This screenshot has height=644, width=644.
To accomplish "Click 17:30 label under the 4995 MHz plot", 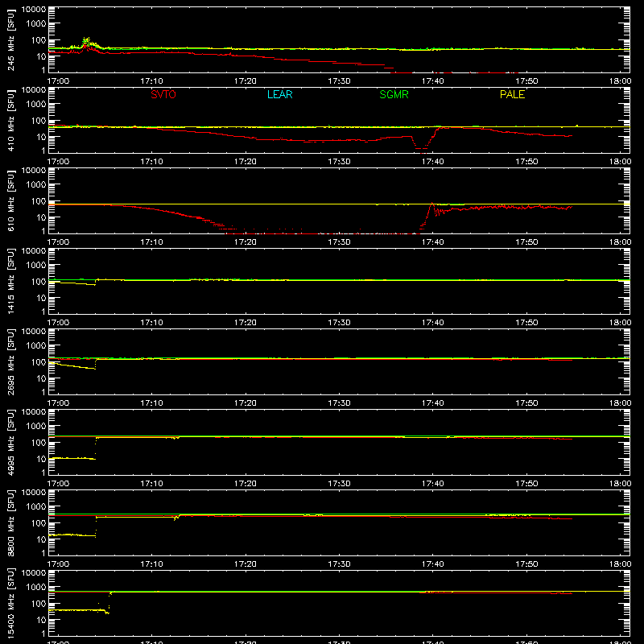I will [x=339, y=484].
